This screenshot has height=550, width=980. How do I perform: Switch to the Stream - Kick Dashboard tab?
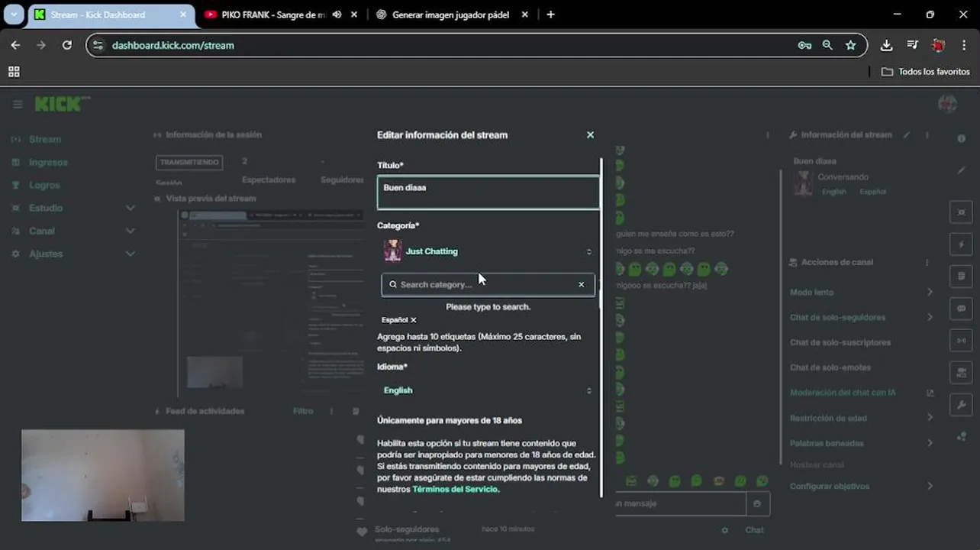click(110, 15)
